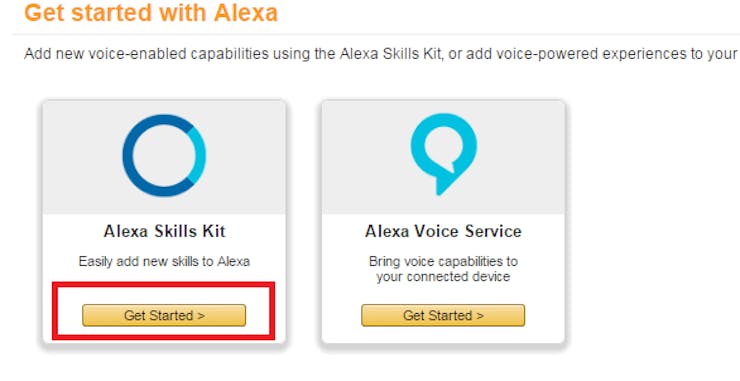Click the 'Easily add new skills to Alexa' text
740x381 pixels.
(x=164, y=261)
